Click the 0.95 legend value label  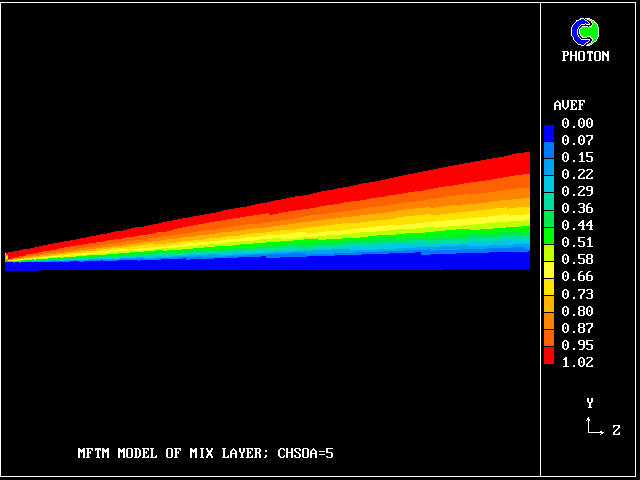(577, 345)
